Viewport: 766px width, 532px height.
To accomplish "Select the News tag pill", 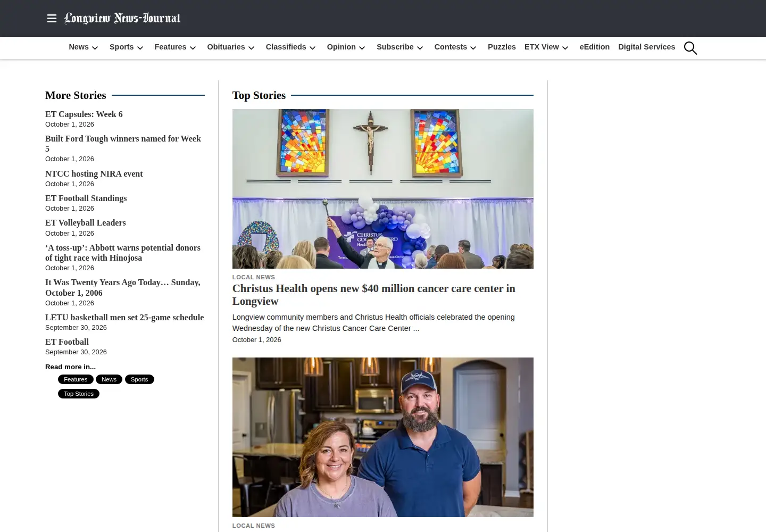I will 109,379.
